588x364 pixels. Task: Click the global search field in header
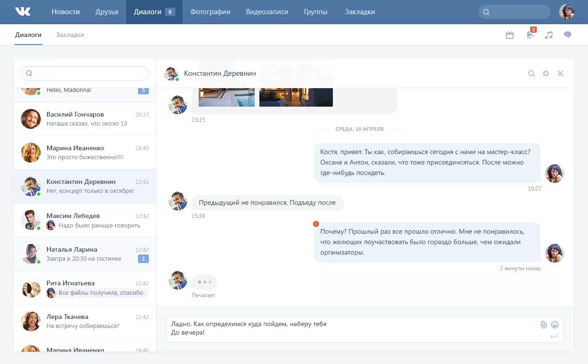pos(514,12)
